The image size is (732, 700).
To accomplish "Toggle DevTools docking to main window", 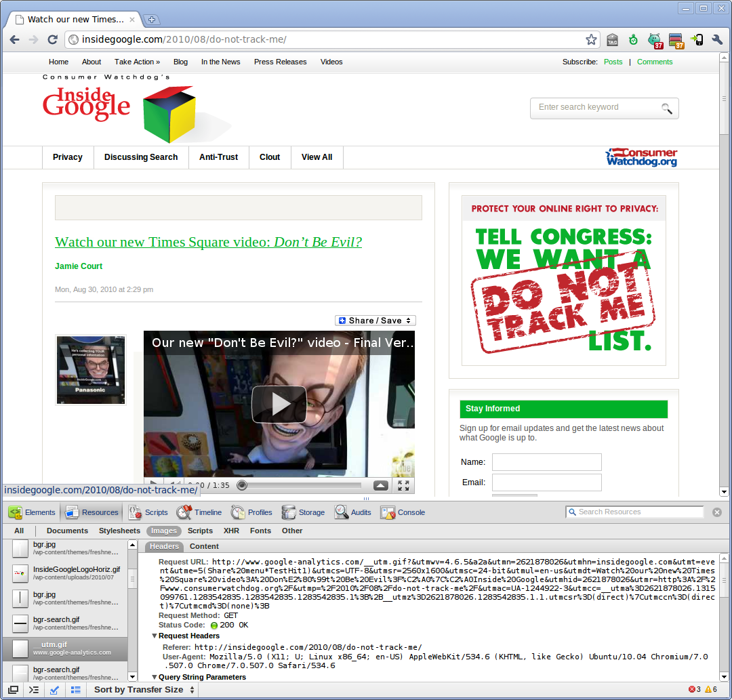I will (14, 690).
